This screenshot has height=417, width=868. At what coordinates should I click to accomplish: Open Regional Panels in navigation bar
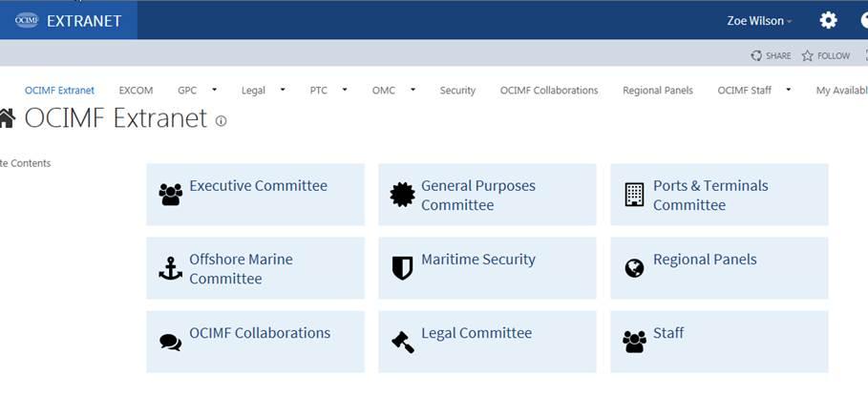(x=658, y=90)
